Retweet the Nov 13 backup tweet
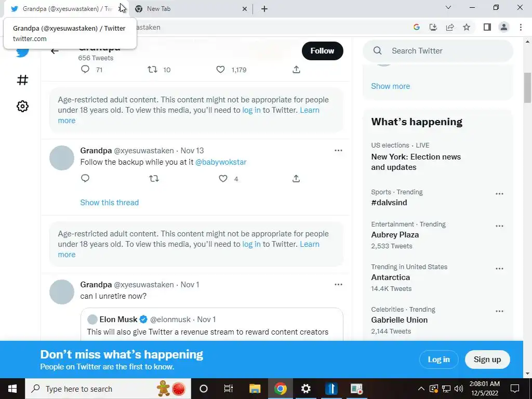The width and height of the screenshot is (532, 399). tap(154, 179)
